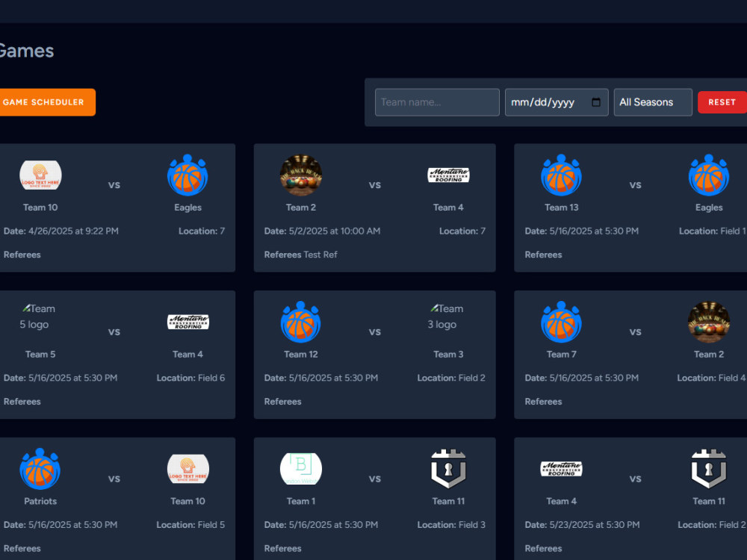
Task: Click Team 4 logo in the 5/23/2025 game
Action: coord(561,469)
